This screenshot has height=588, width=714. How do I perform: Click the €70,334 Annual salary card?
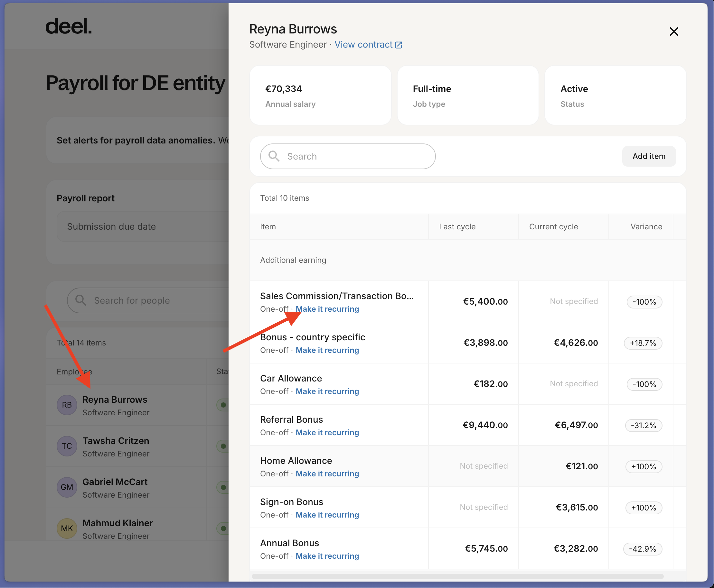coord(320,95)
